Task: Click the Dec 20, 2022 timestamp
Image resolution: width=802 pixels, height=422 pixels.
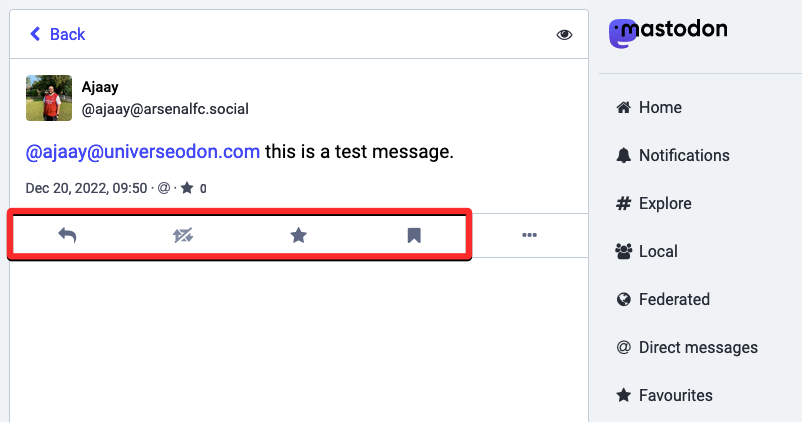Action: pos(86,188)
